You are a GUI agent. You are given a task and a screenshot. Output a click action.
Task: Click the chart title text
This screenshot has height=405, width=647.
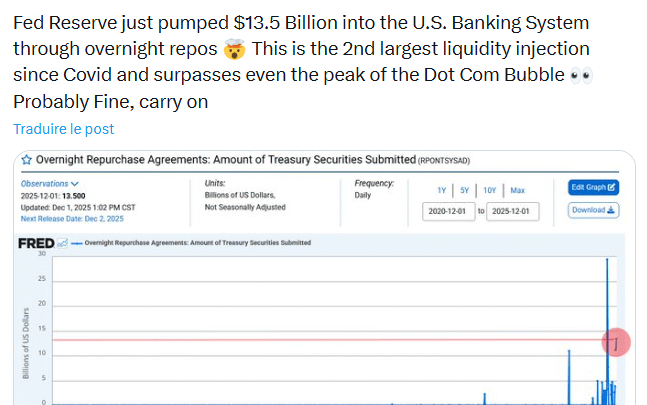pos(225,160)
